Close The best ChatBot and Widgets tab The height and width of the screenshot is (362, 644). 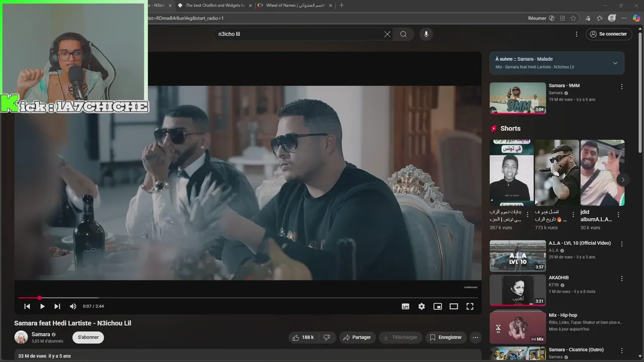tap(250, 6)
